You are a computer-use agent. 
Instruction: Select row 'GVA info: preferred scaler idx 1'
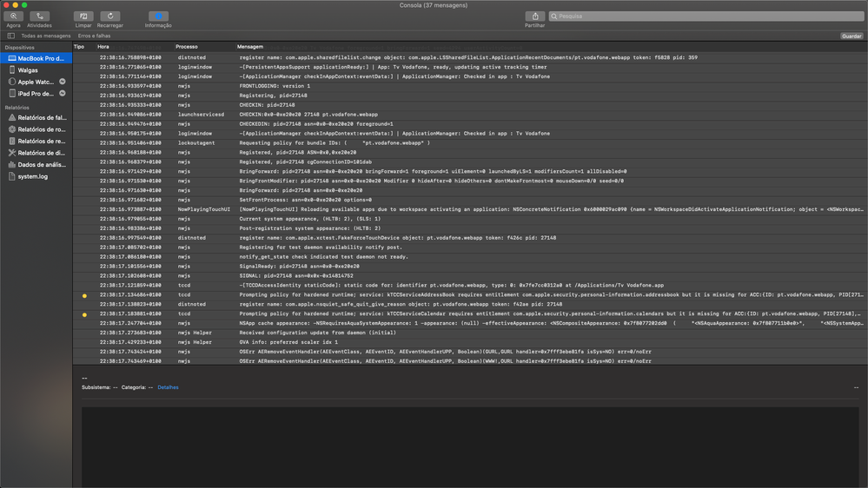(x=470, y=342)
